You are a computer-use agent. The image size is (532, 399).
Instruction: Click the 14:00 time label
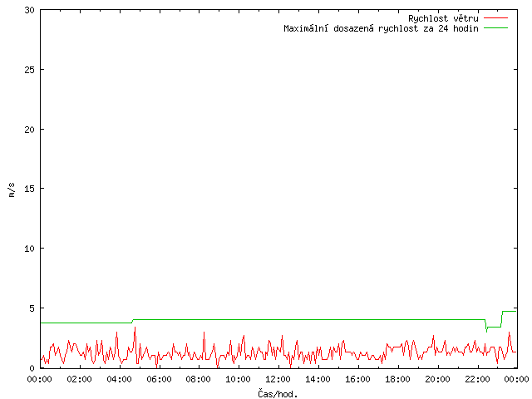pyautogui.click(x=318, y=379)
